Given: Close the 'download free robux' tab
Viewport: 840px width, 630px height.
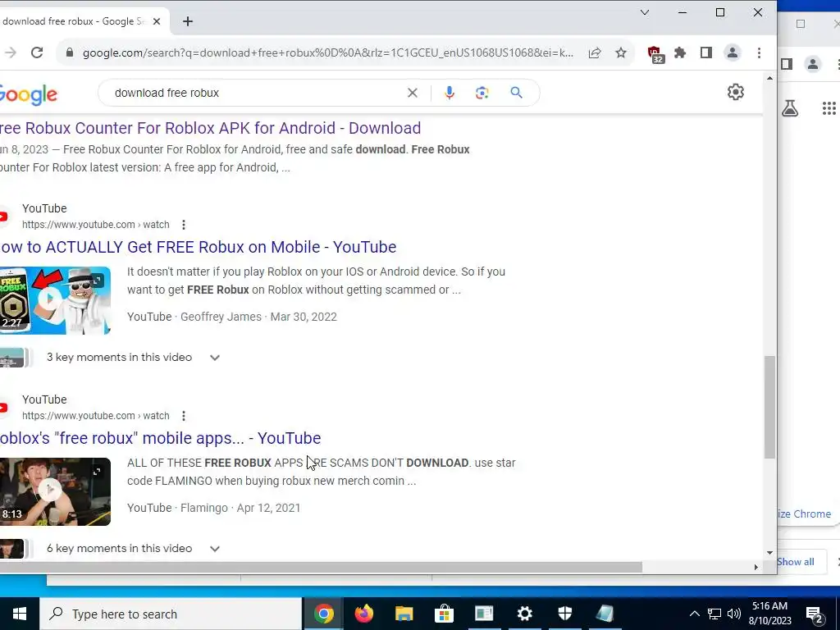Looking at the screenshot, I should (x=157, y=21).
